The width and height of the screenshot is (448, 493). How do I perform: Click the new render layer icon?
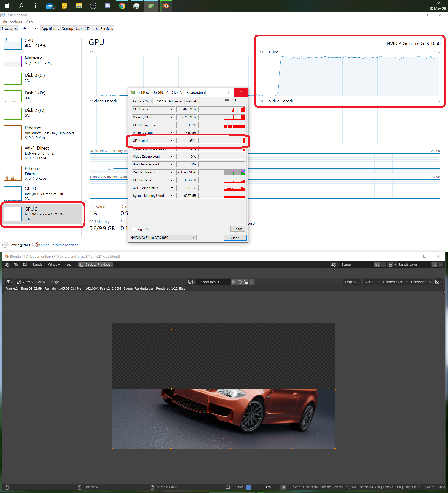pyautogui.click(x=435, y=265)
